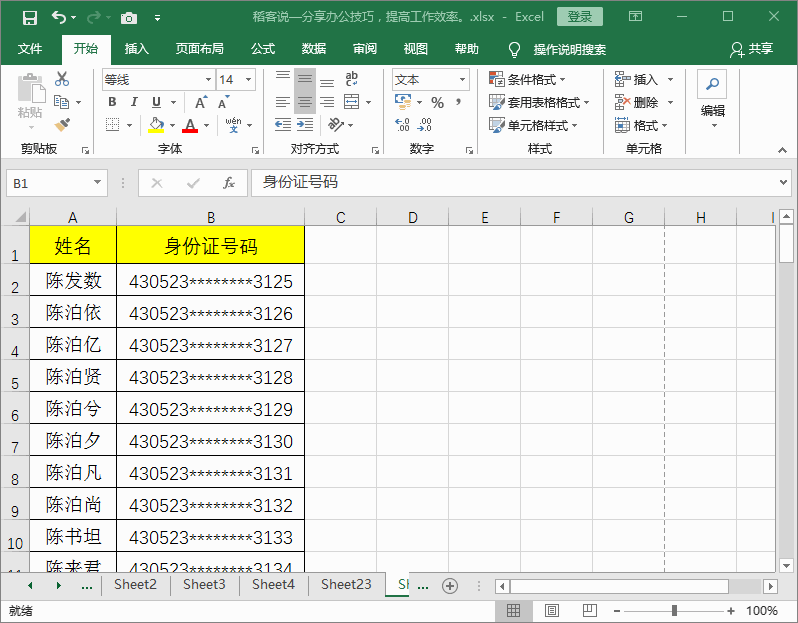Viewport: 798px width, 623px height.
Task: Add a new sheet with plus icon
Action: click(x=450, y=585)
